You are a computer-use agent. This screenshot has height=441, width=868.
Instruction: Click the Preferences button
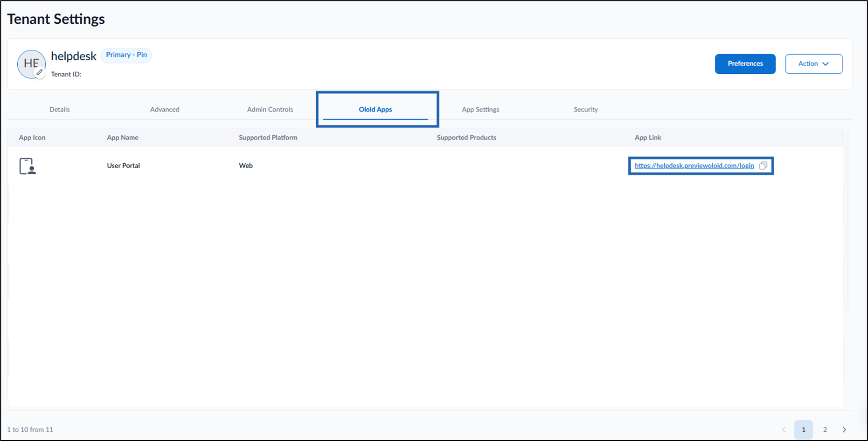745,64
